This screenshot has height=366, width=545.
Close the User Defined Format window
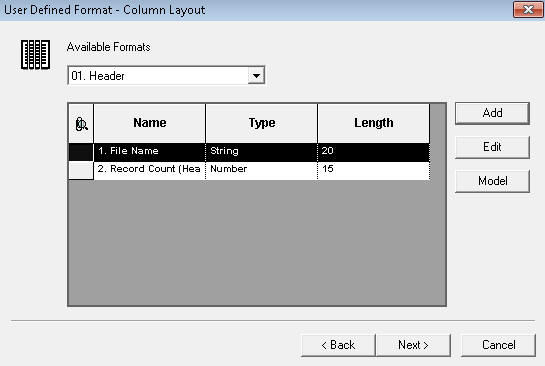[x=528, y=9]
